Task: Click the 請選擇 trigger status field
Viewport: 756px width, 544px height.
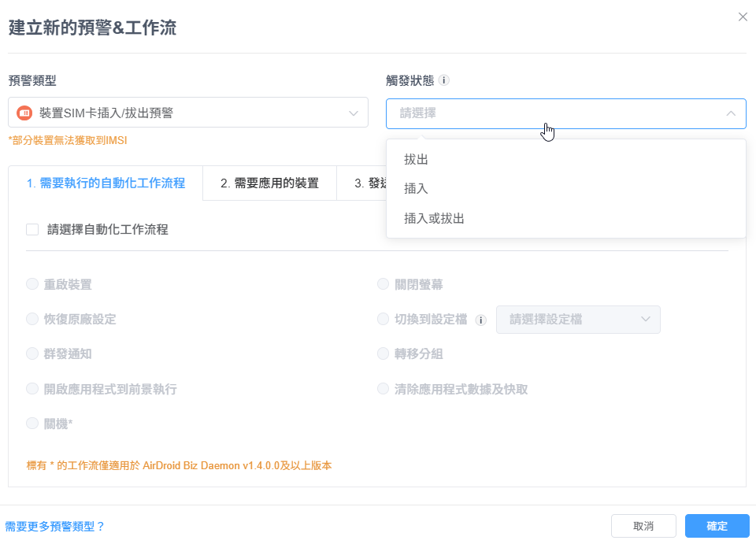Action: 566,113
